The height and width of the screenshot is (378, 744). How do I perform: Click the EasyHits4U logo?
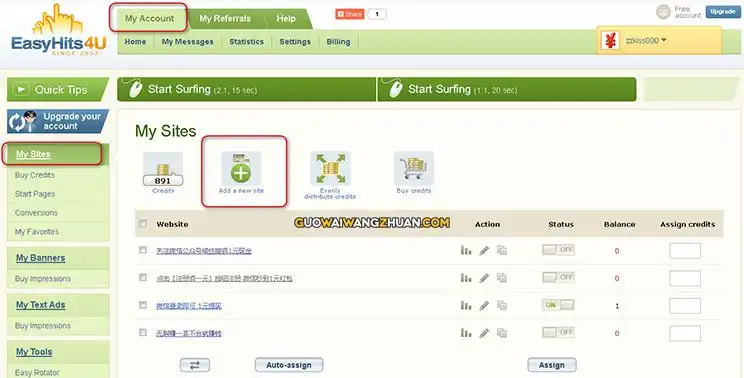[x=58, y=31]
